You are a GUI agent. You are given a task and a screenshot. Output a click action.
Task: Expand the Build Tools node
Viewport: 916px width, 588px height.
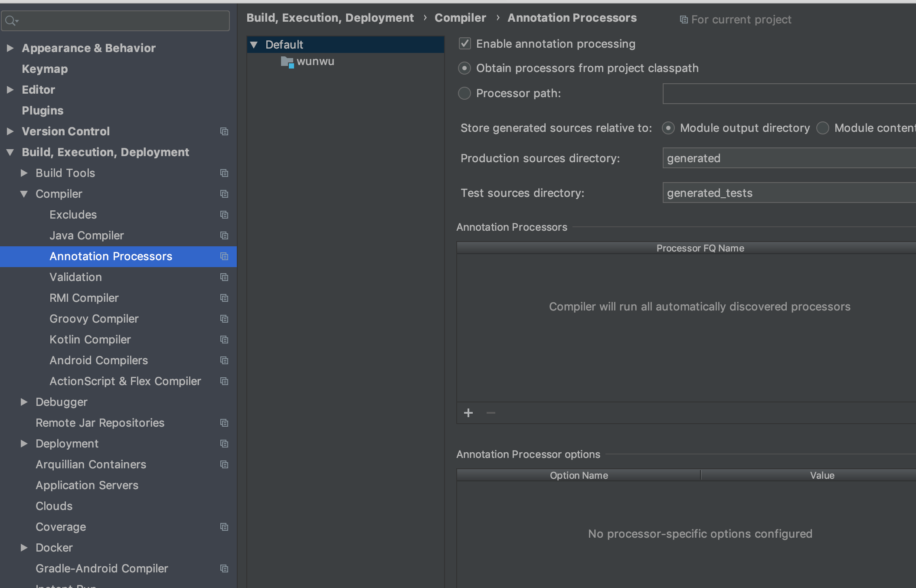24,173
